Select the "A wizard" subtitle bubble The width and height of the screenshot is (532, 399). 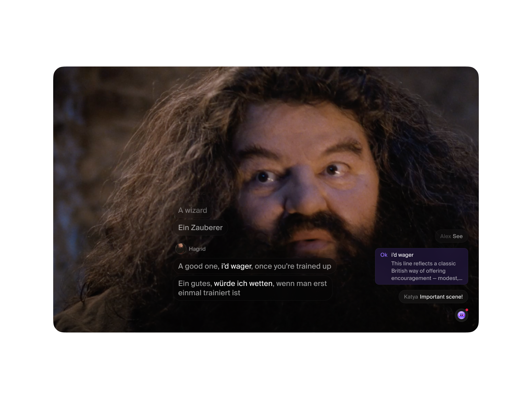pos(193,210)
